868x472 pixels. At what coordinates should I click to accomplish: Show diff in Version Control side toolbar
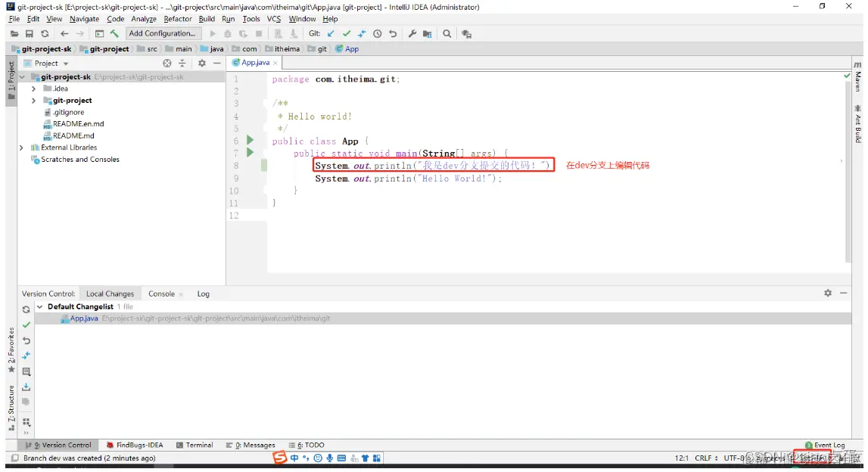tap(26, 356)
